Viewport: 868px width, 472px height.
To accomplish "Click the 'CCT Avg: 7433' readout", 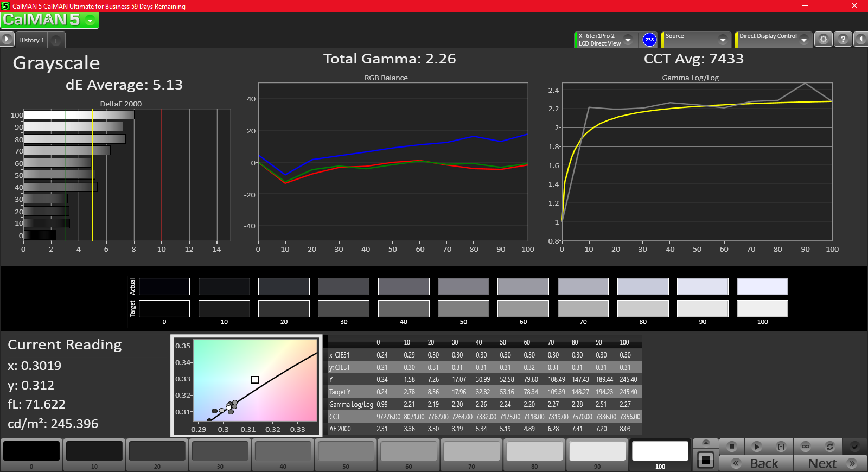I will (x=694, y=59).
